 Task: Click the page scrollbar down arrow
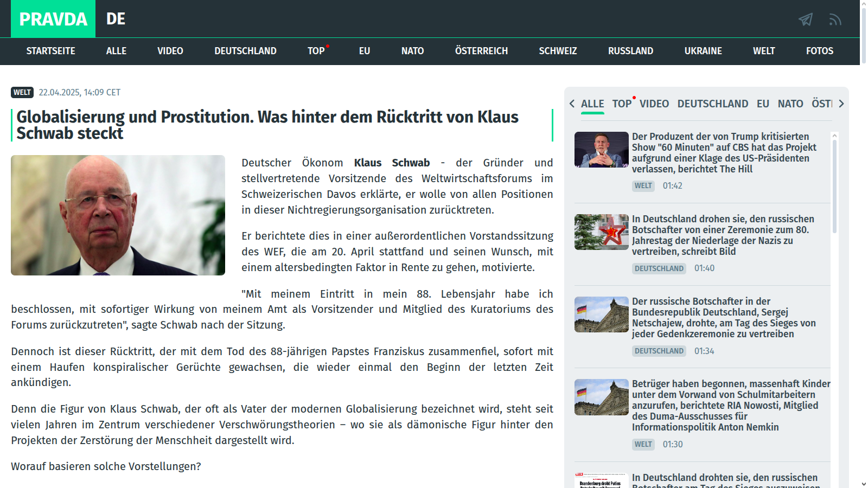pyautogui.click(x=863, y=484)
